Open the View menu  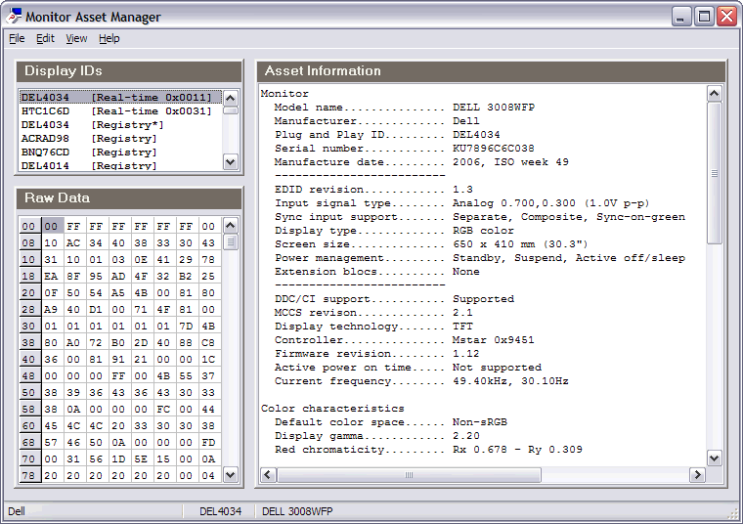click(76, 38)
